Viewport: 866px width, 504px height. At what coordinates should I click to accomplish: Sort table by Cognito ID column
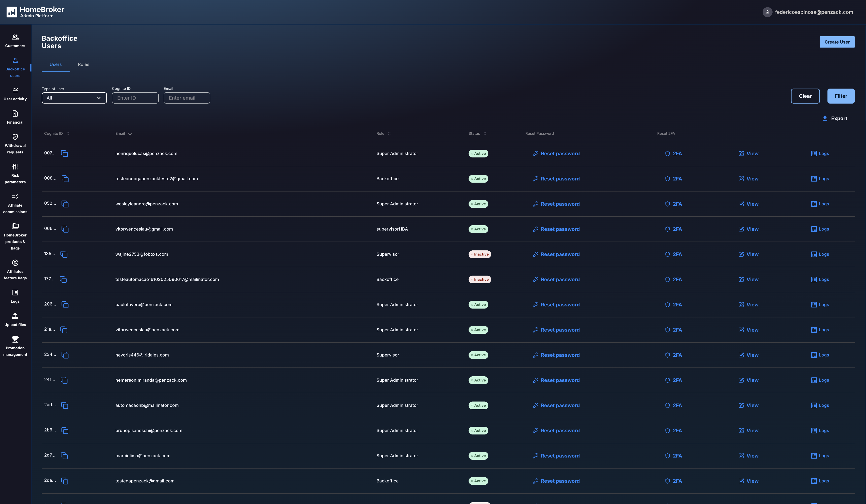coord(68,134)
